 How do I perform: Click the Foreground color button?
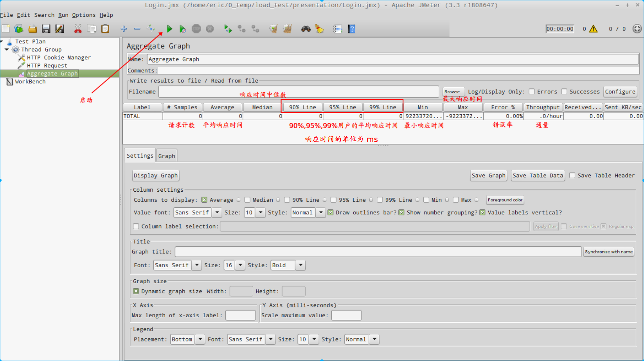(x=505, y=200)
